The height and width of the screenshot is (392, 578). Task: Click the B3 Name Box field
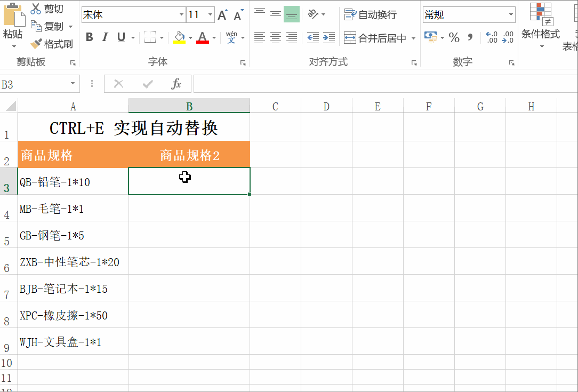coord(34,84)
